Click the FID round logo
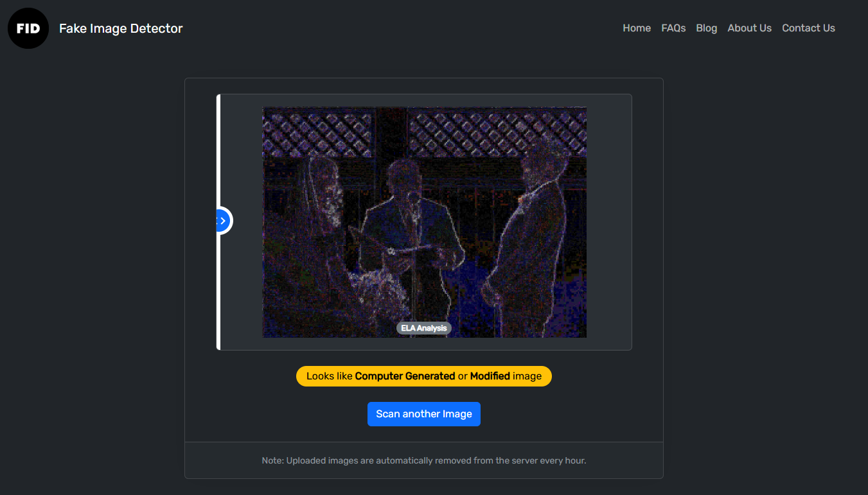This screenshot has width=868, height=495. (28, 28)
